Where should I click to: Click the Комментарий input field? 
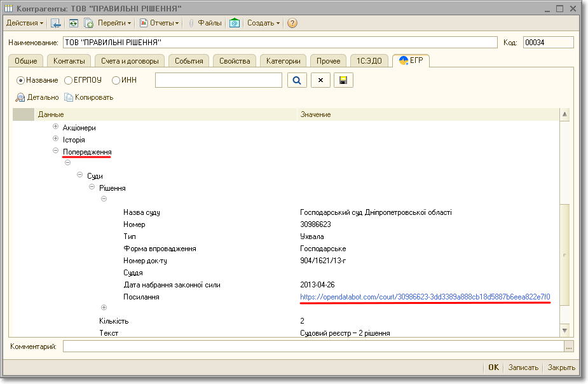point(313,346)
